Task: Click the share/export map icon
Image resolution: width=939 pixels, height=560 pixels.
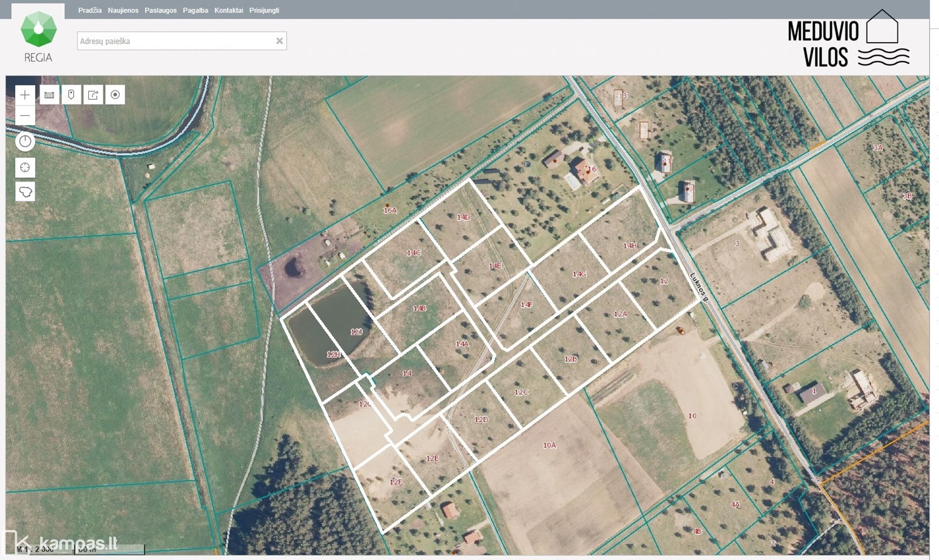Action: pyautogui.click(x=93, y=95)
